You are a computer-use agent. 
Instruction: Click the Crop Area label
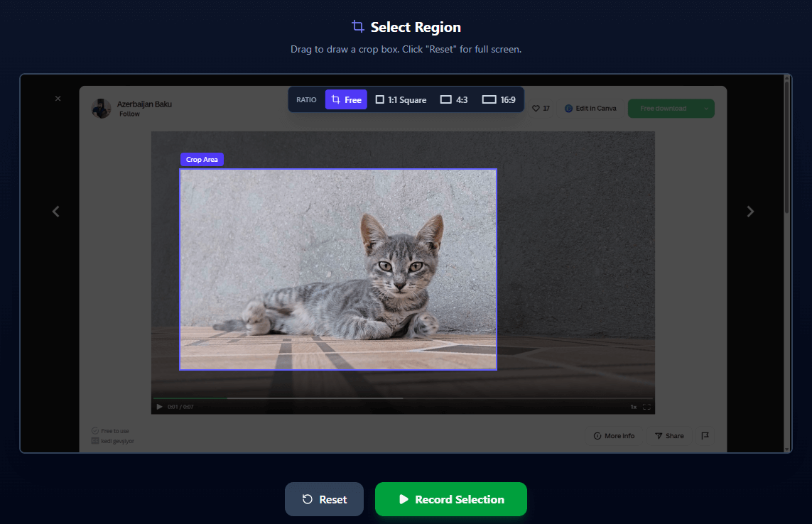point(202,160)
